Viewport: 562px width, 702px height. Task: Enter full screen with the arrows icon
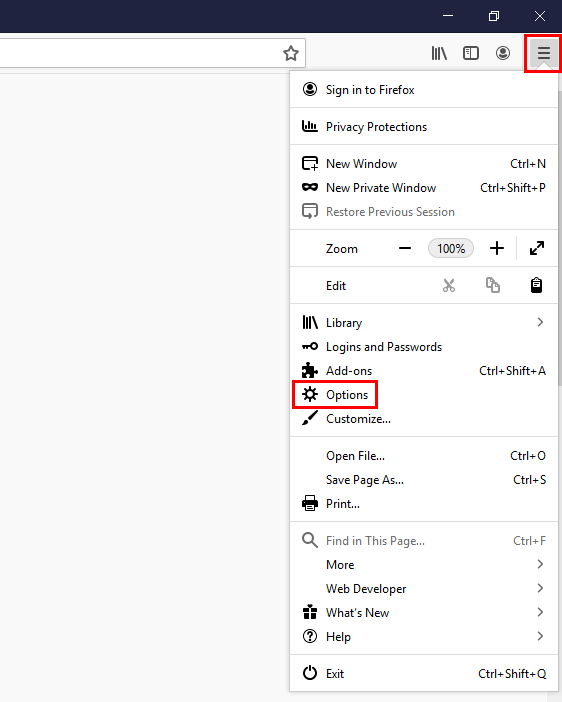click(537, 248)
